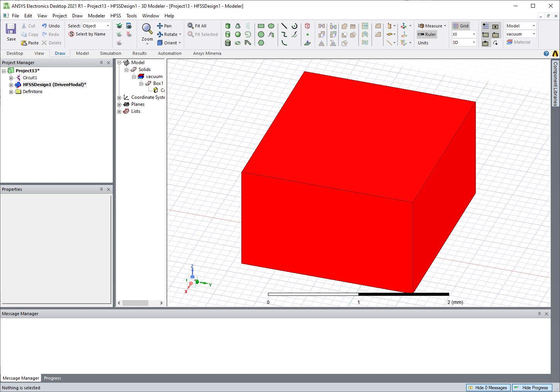Toggle snap to face center mode
Screen dimensions: 560x392
496,26
